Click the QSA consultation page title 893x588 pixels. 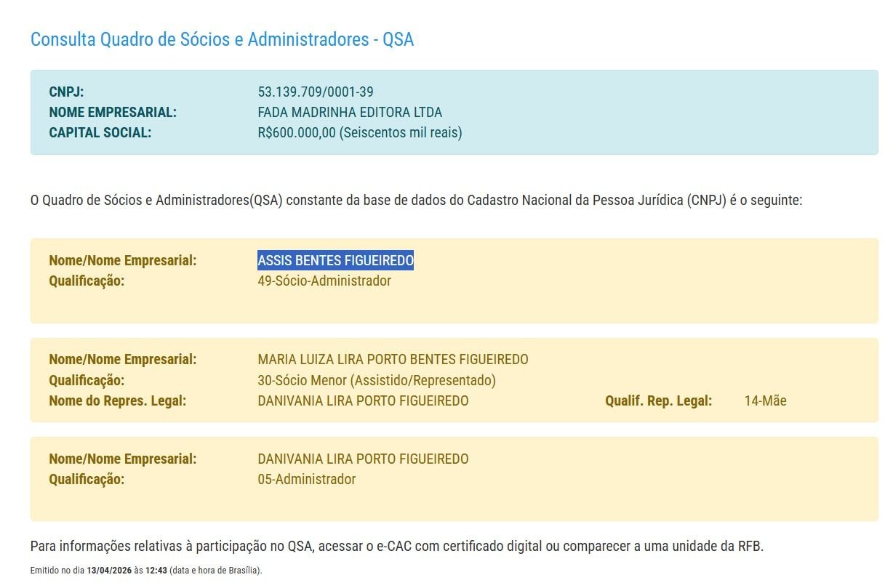(x=221, y=39)
